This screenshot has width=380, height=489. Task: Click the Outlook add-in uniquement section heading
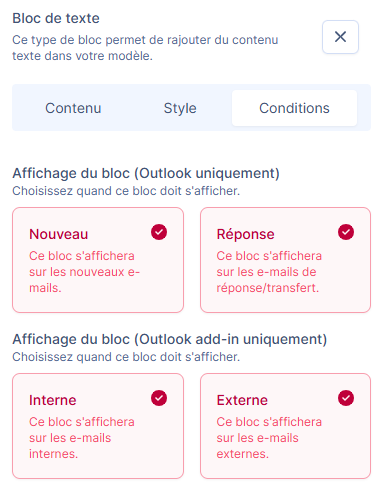[170, 339]
